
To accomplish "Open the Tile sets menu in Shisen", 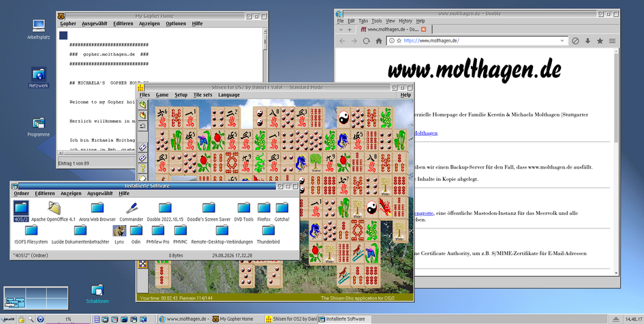I will pyautogui.click(x=202, y=95).
